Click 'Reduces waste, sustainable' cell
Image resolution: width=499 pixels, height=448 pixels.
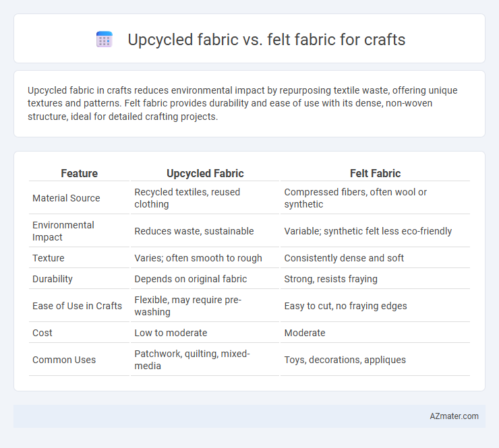click(x=194, y=231)
